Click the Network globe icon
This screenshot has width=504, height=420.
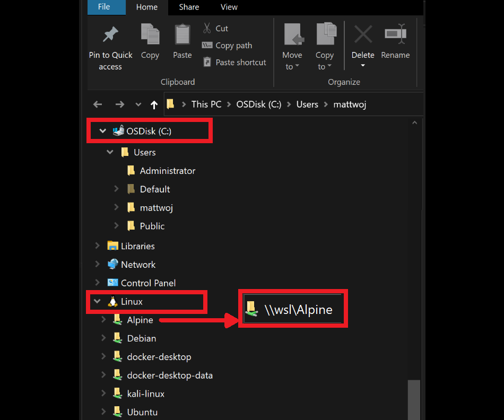tap(112, 264)
